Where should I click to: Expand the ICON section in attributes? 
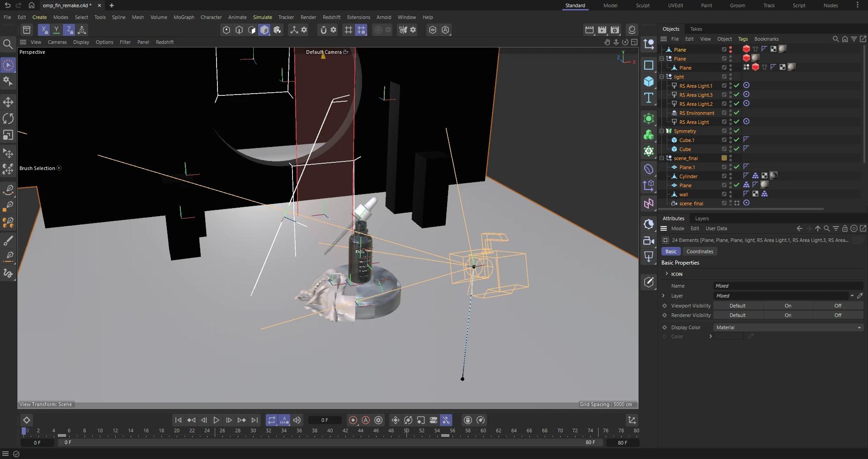(x=667, y=274)
